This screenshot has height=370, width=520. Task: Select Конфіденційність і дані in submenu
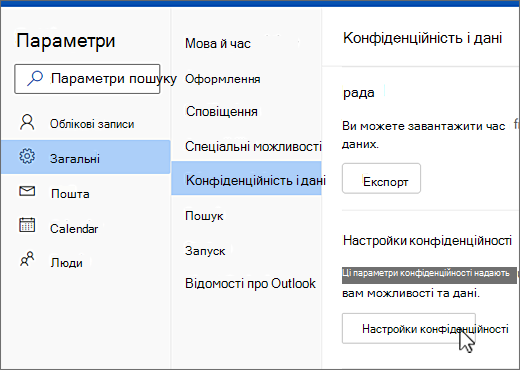[246, 178]
